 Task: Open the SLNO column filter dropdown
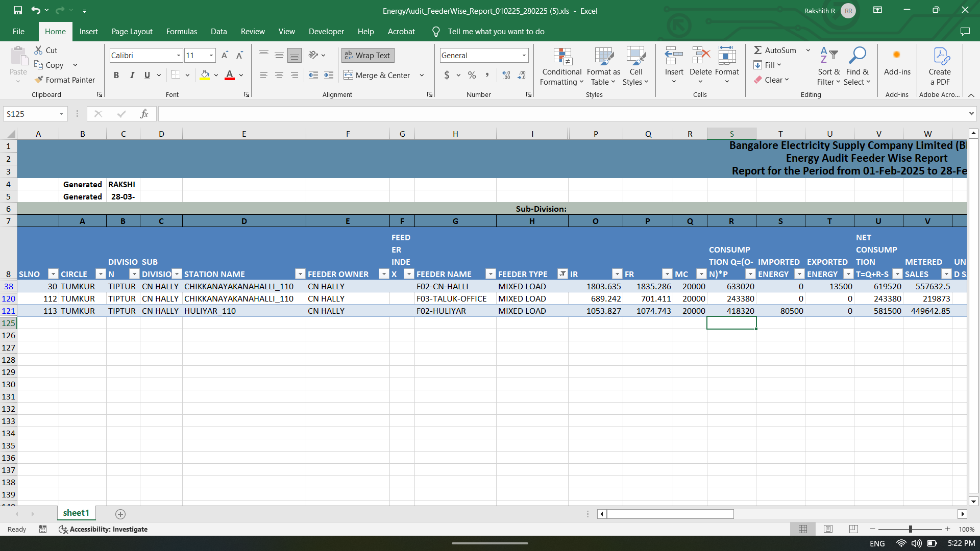click(x=53, y=274)
